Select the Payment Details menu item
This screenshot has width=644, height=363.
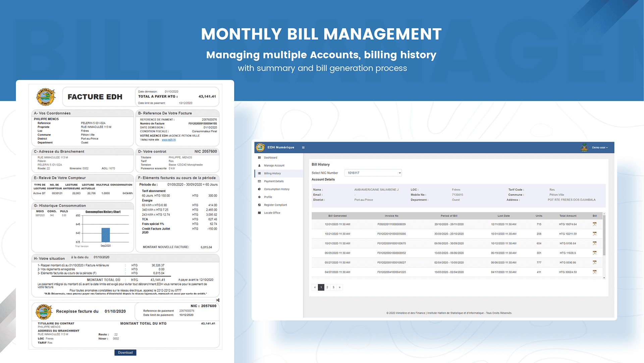[x=274, y=181]
